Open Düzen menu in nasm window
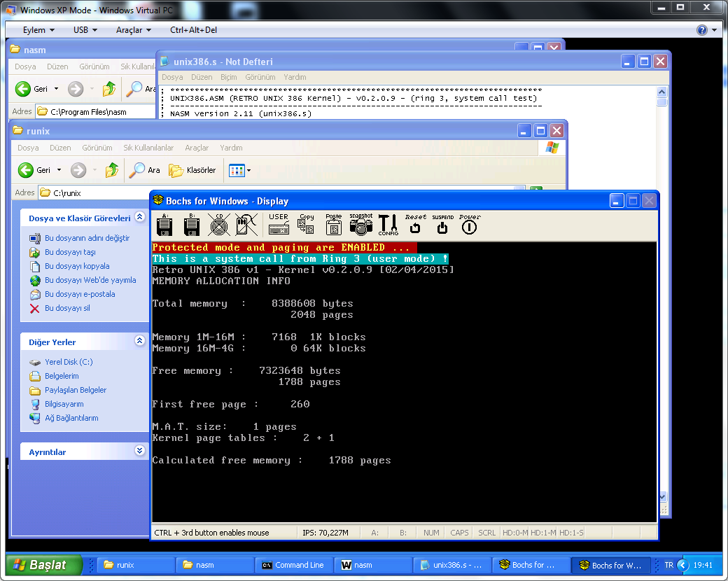The width and height of the screenshot is (728, 581). coord(57,67)
